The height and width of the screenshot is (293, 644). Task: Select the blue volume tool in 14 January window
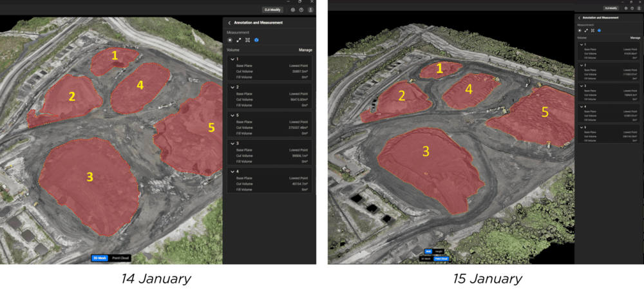click(x=256, y=40)
